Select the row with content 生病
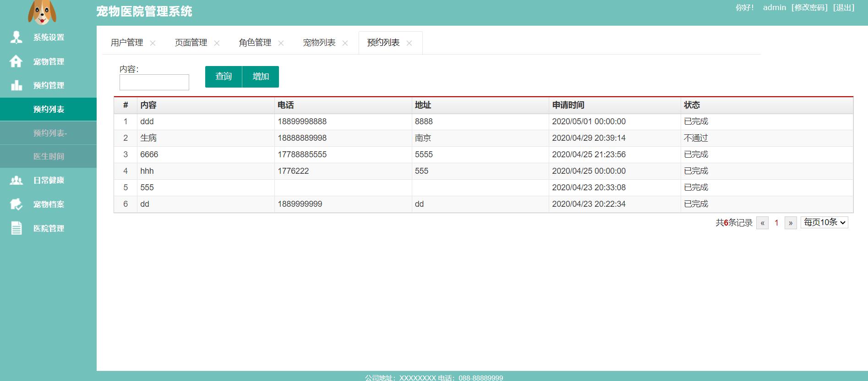 coord(483,138)
